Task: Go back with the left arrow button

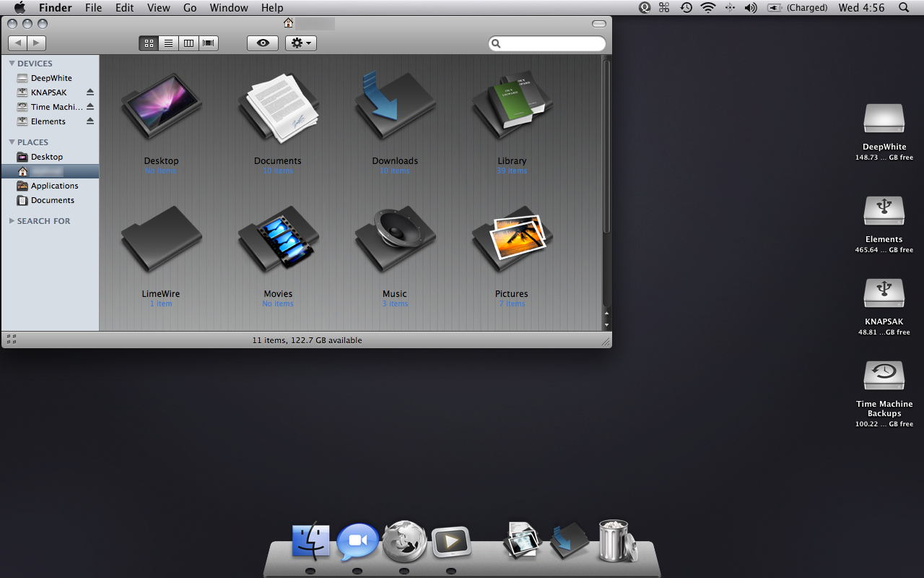Action: pyautogui.click(x=18, y=43)
